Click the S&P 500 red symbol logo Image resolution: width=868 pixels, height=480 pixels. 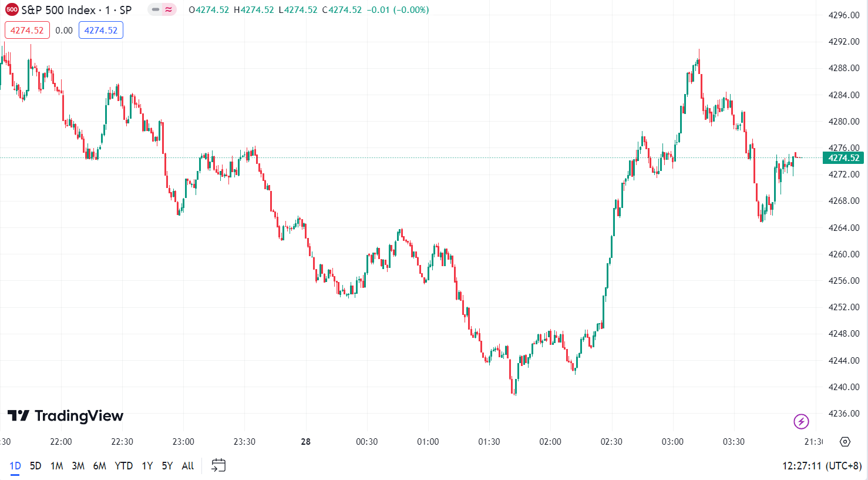12,9
